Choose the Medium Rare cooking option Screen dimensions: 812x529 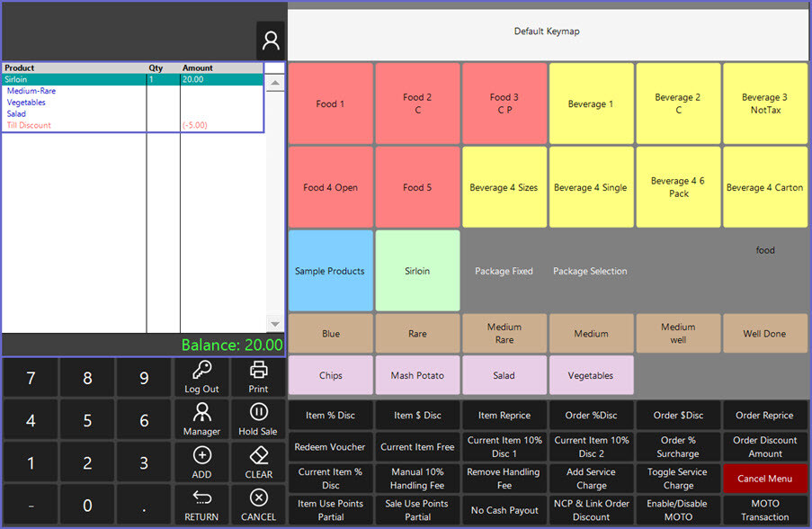[x=504, y=333]
